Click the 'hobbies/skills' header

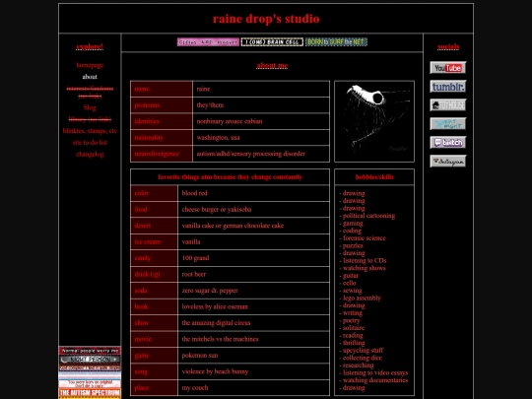pyautogui.click(x=374, y=176)
